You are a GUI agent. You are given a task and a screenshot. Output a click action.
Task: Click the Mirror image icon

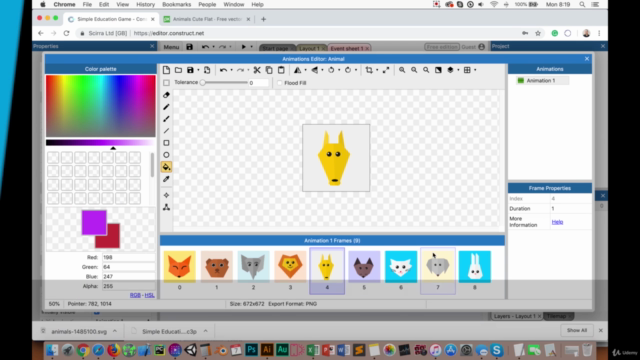298,70
